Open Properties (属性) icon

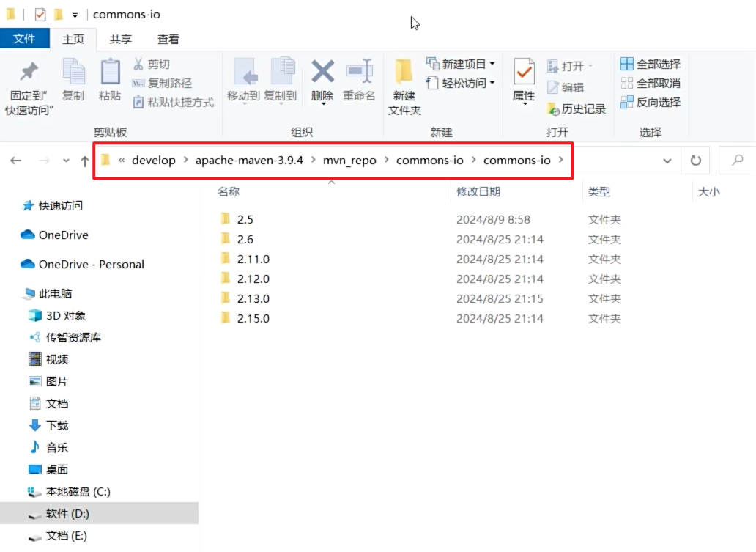tap(524, 73)
